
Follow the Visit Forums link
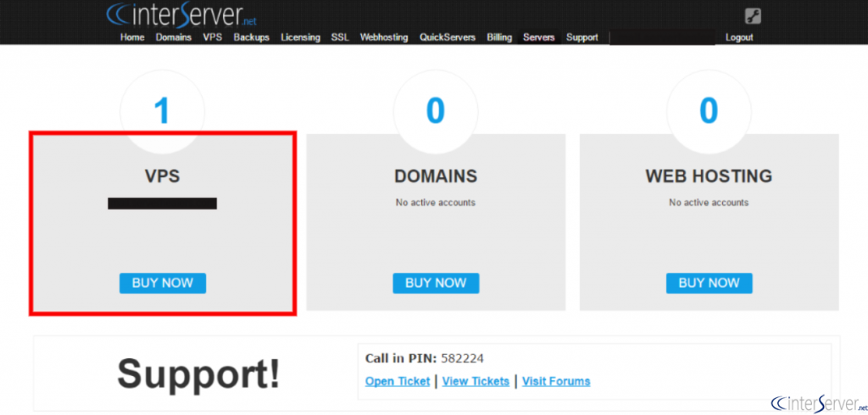556,381
